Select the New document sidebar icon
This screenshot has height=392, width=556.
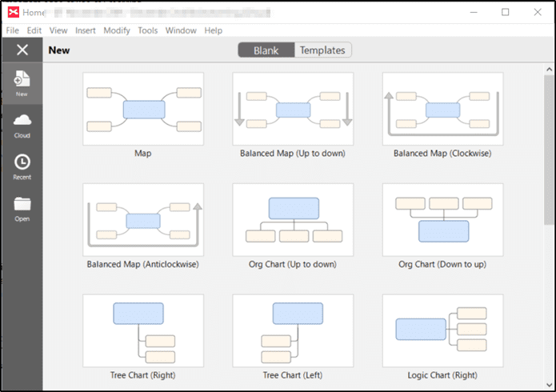click(22, 84)
